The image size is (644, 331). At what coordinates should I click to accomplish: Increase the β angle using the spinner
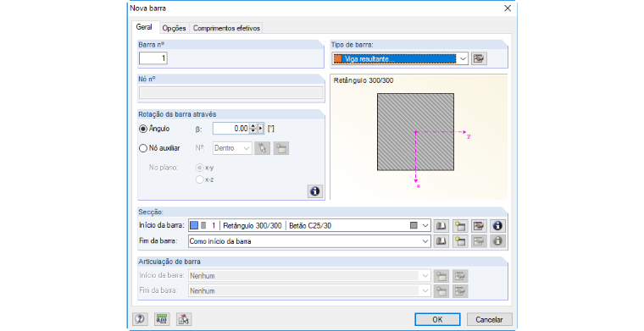click(253, 126)
